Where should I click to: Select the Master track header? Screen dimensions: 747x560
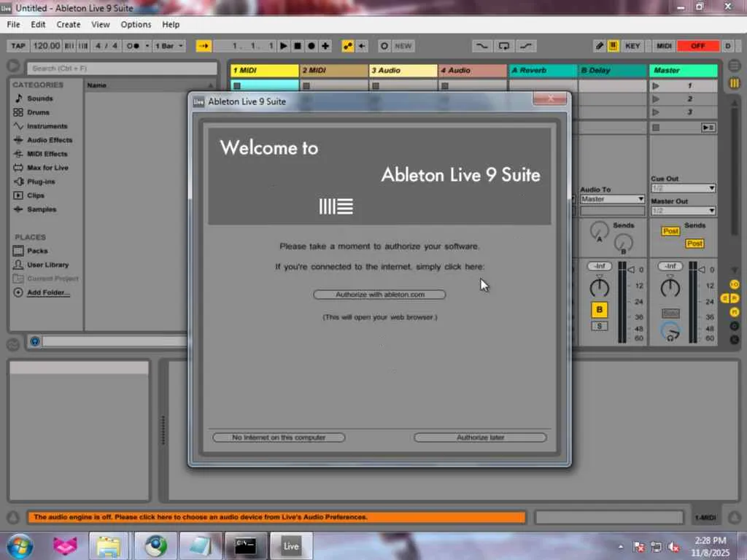683,71
